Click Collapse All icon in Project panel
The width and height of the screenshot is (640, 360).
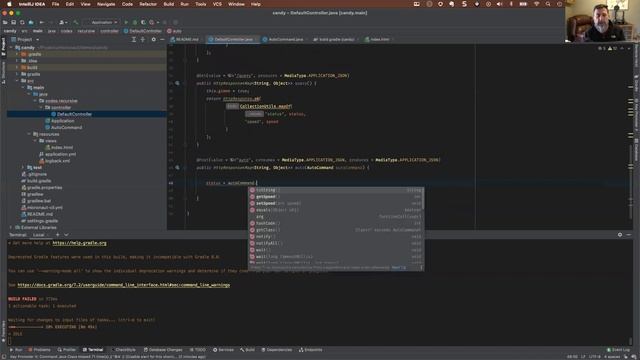[x=142, y=40]
